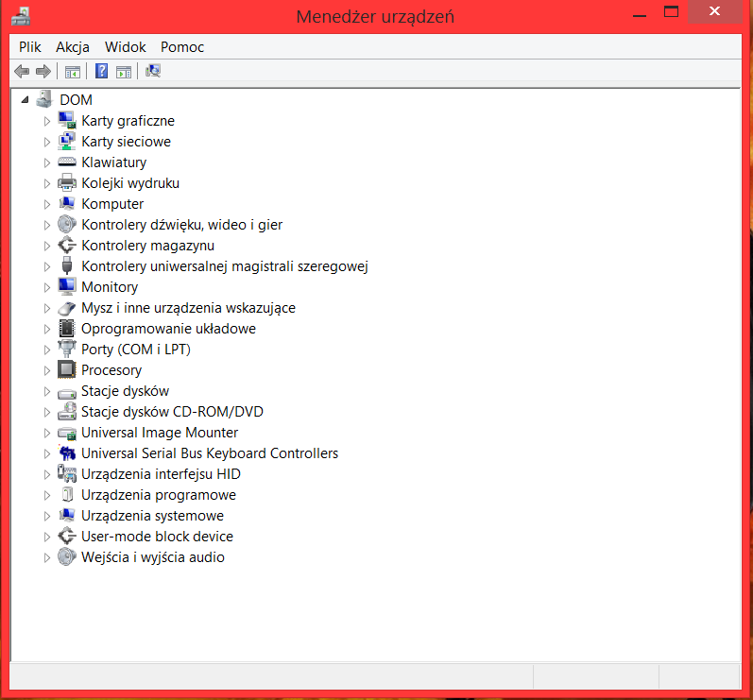The image size is (753, 700).
Task: Select Mysz i inne urządzenia wskazujące label
Action: 188,308
